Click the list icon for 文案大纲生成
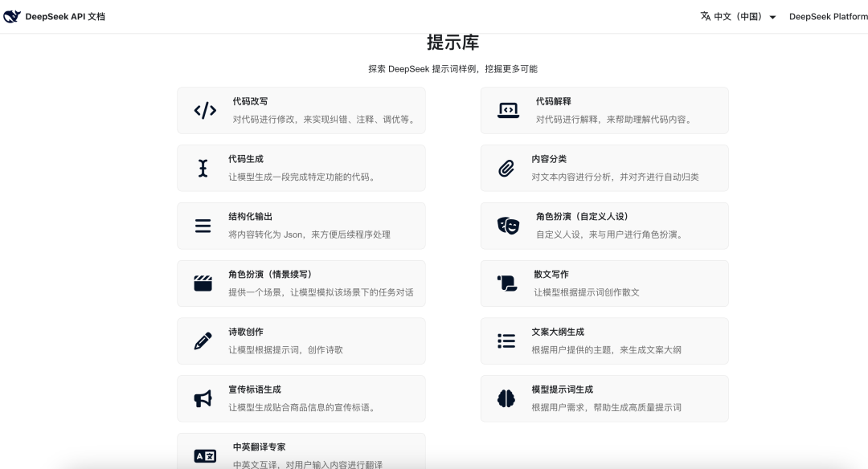Screen dimensions: 868x469 [506, 341]
